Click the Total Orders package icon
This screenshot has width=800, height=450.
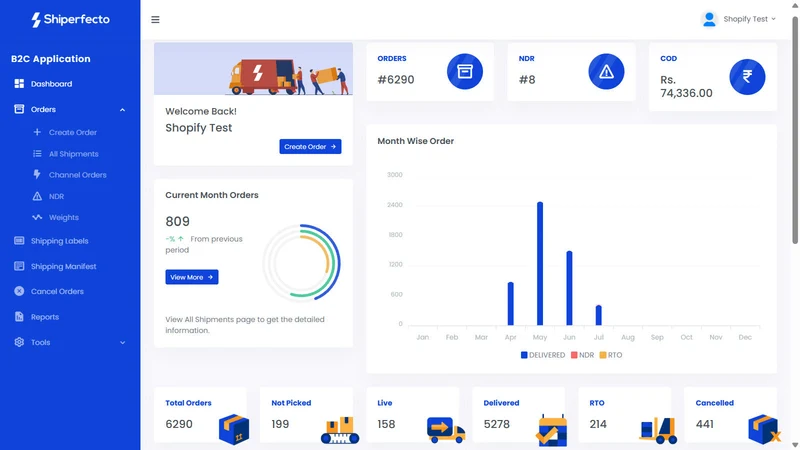coord(234,429)
